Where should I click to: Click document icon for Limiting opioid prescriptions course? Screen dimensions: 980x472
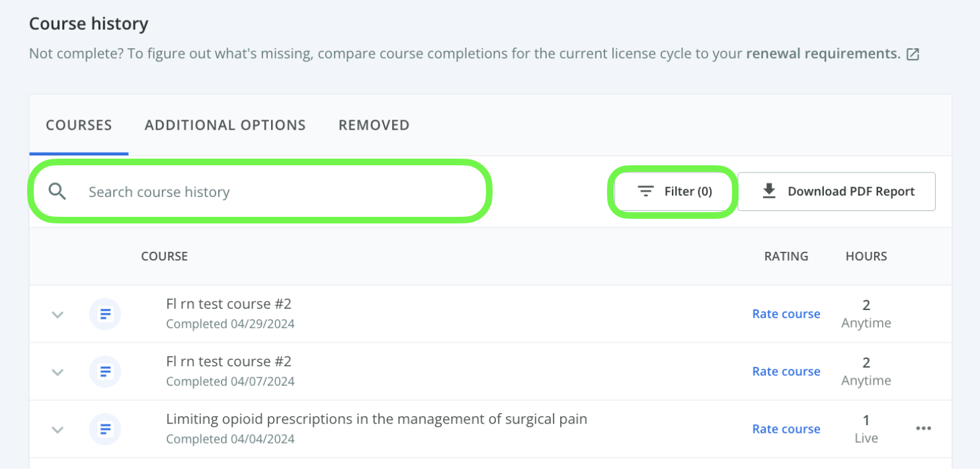(105, 429)
